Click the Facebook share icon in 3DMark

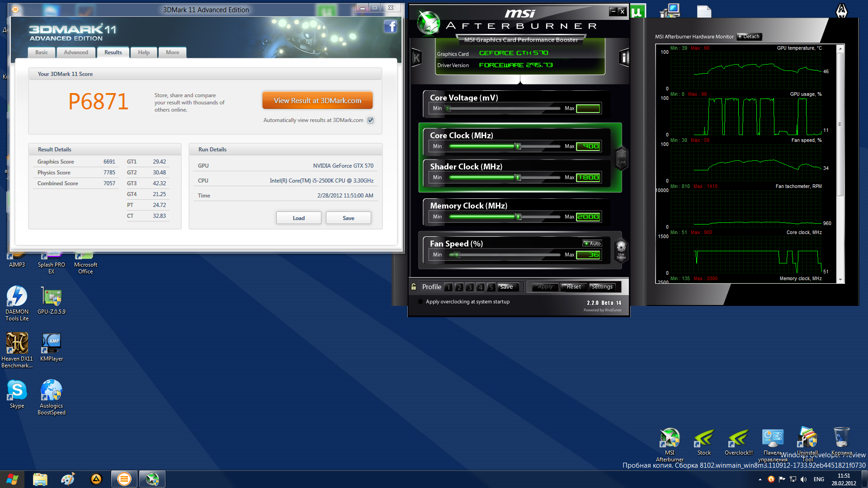pos(390,27)
